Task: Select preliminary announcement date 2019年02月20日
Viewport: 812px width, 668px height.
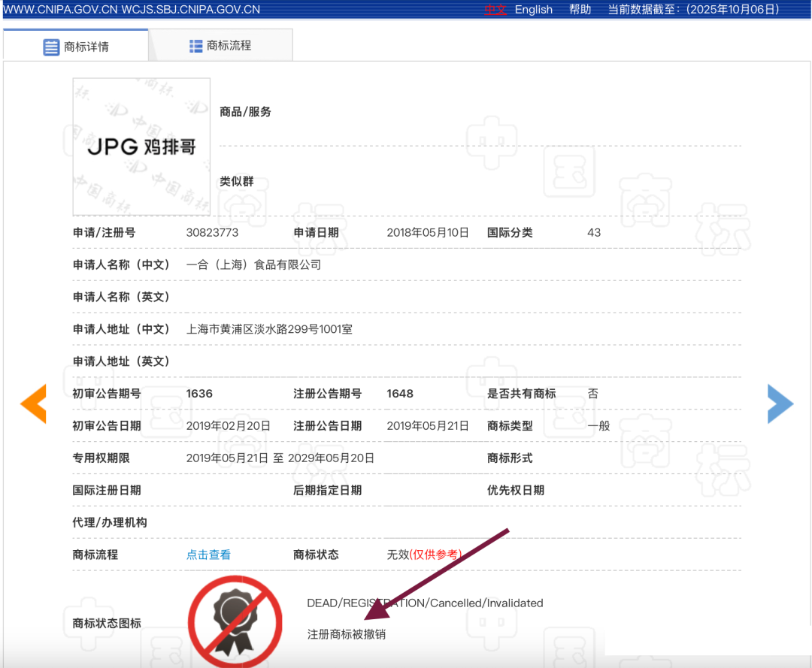Action: click(229, 426)
